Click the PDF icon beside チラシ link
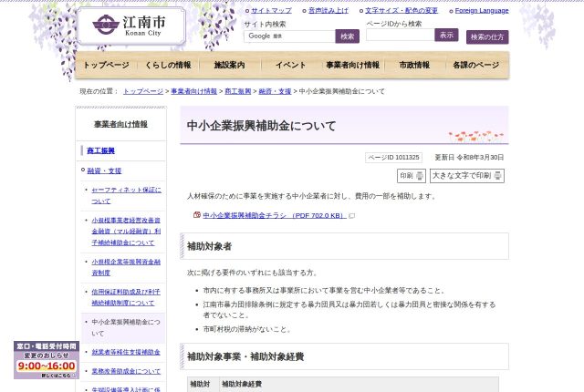 pos(197,214)
